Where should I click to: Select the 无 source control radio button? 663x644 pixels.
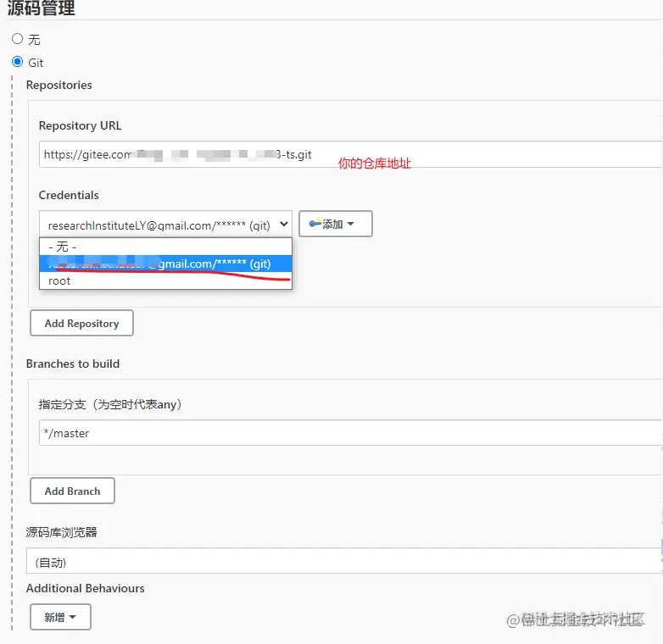[x=17, y=39]
